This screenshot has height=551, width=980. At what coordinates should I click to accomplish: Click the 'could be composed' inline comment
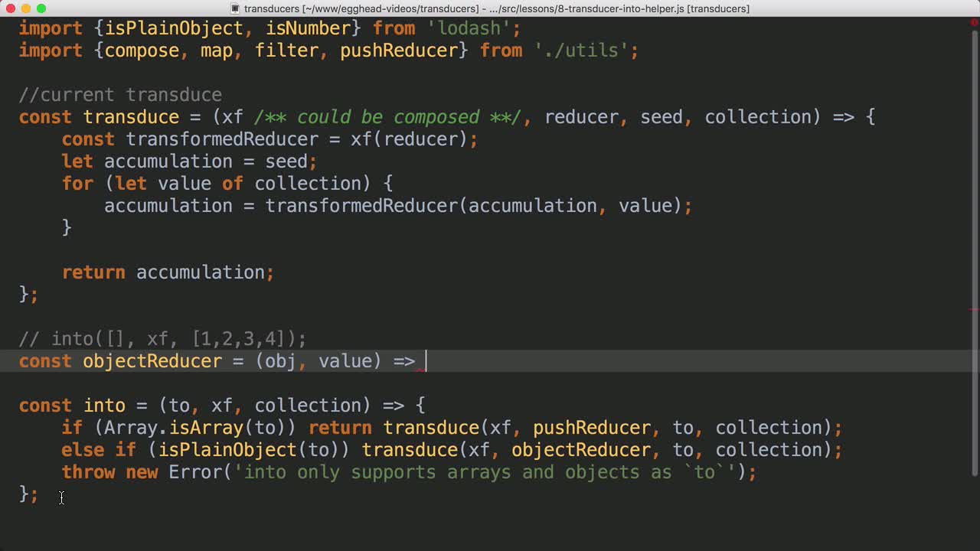pos(387,117)
